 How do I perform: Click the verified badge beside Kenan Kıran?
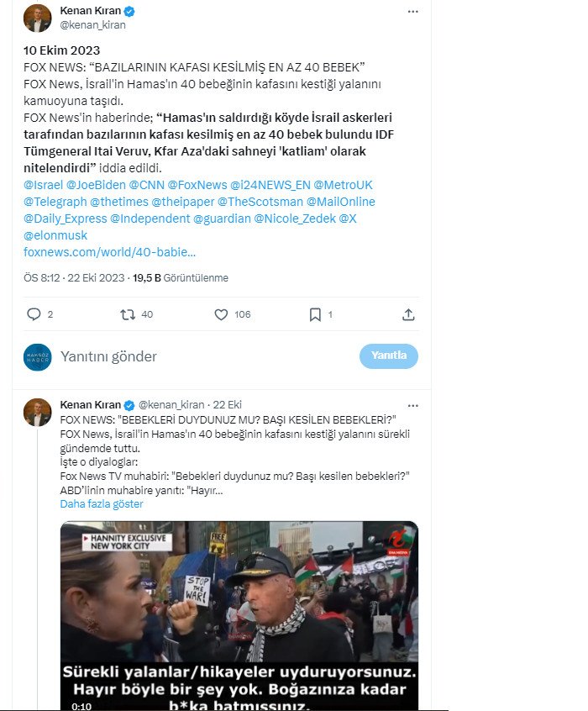pyautogui.click(x=129, y=11)
